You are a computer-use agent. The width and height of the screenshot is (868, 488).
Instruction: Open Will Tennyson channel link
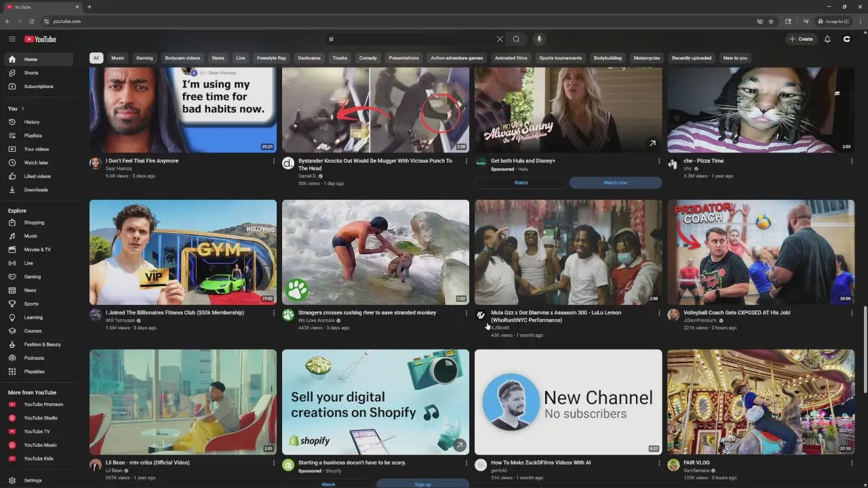(x=120, y=321)
